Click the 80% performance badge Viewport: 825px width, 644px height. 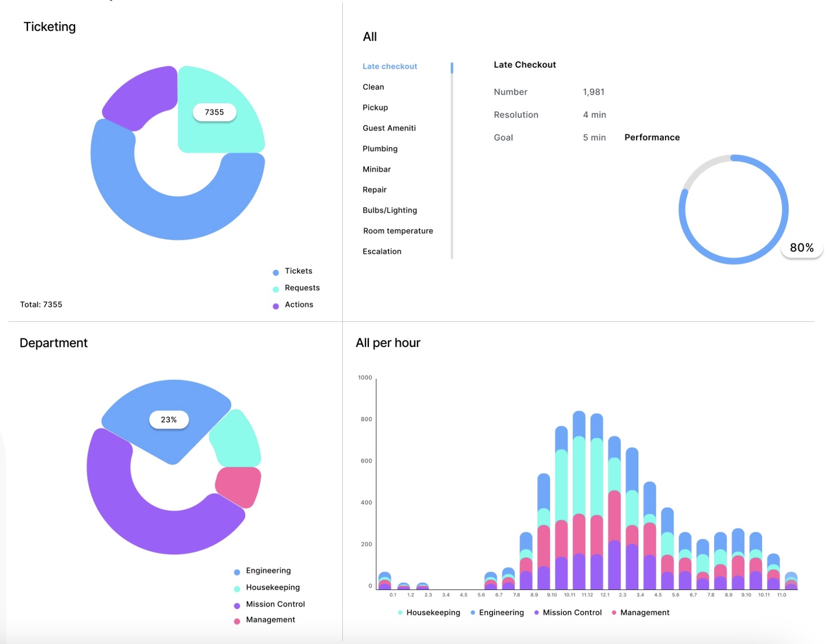pyautogui.click(x=802, y=248)
